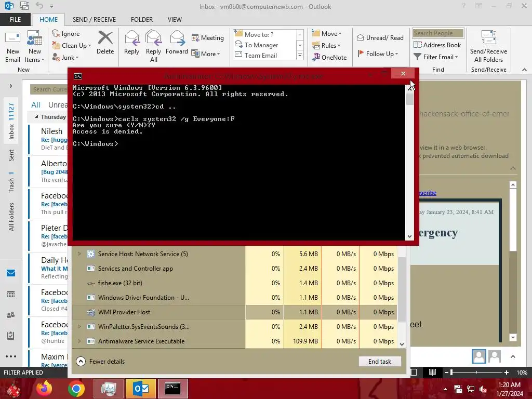Select the To Manager quick step
This screenshot has width=532, height=399.
(265, 45)
